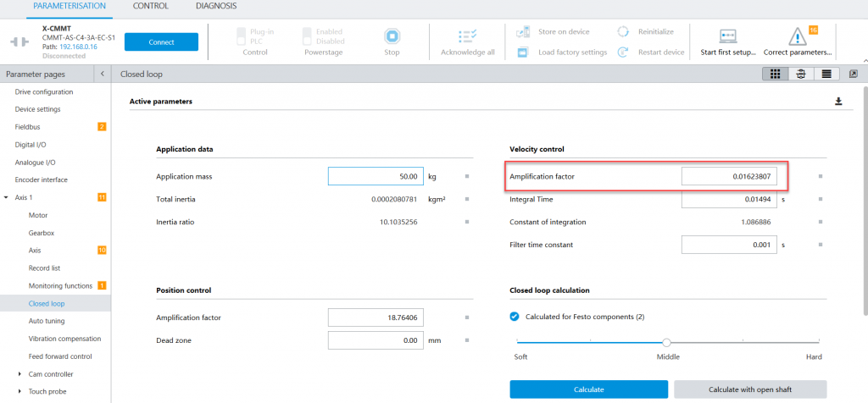Collapse the Axis 1 tree node

tap(6, 197)
